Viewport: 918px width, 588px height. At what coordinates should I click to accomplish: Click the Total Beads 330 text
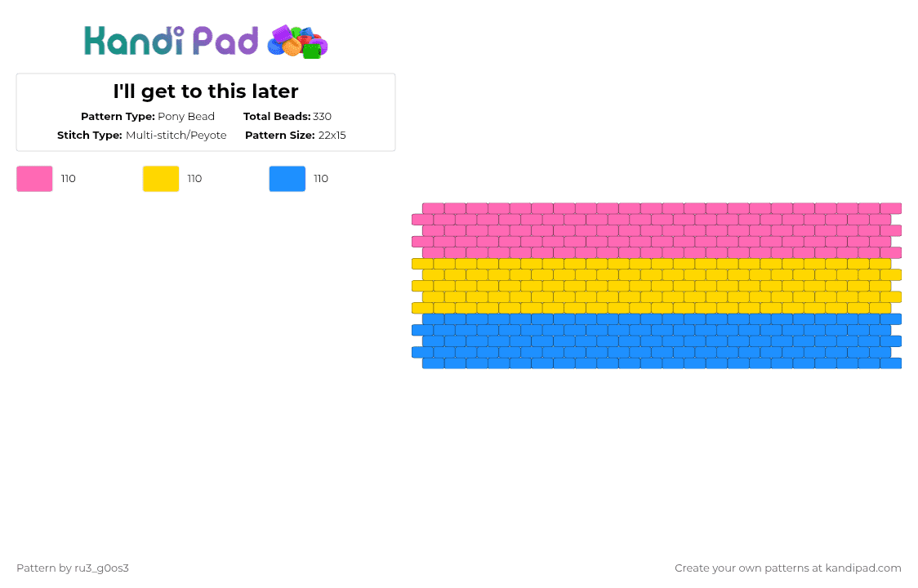[x=287, y=116]
